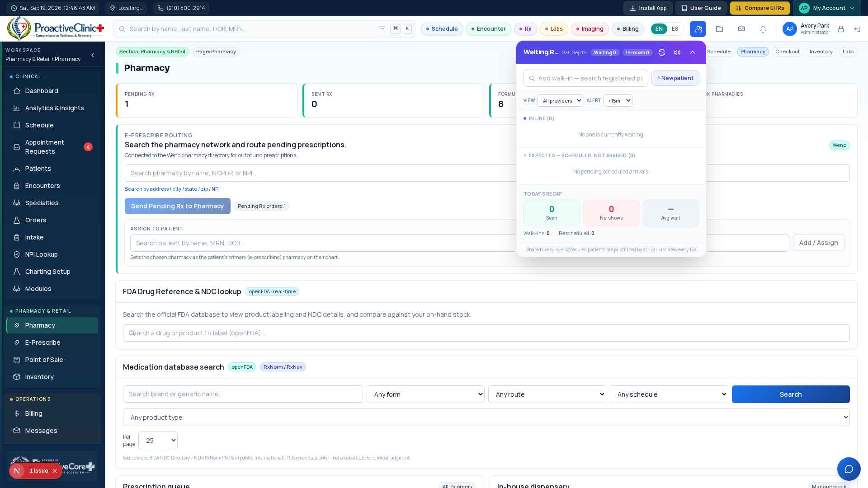Open the Per page 25 dropdown
This screenshot has height=488, width=868.
point(158,441)
